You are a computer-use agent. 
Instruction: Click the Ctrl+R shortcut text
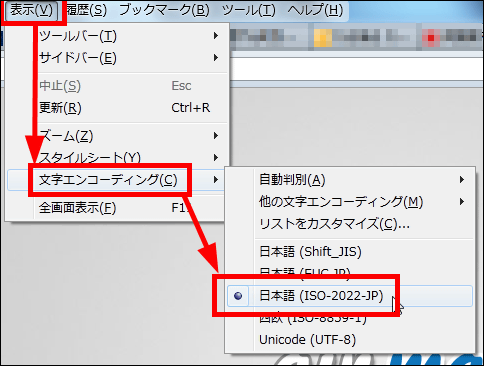(x=191, y=108)
